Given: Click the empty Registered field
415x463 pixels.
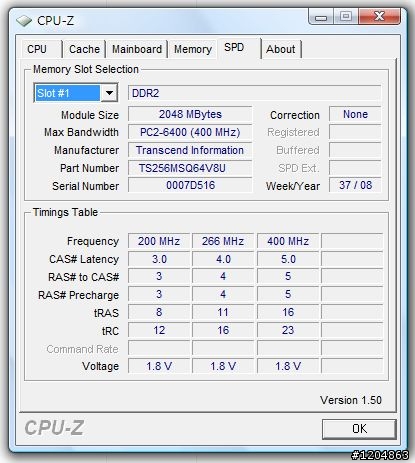Looking at the screenshot, I should 355,132.
